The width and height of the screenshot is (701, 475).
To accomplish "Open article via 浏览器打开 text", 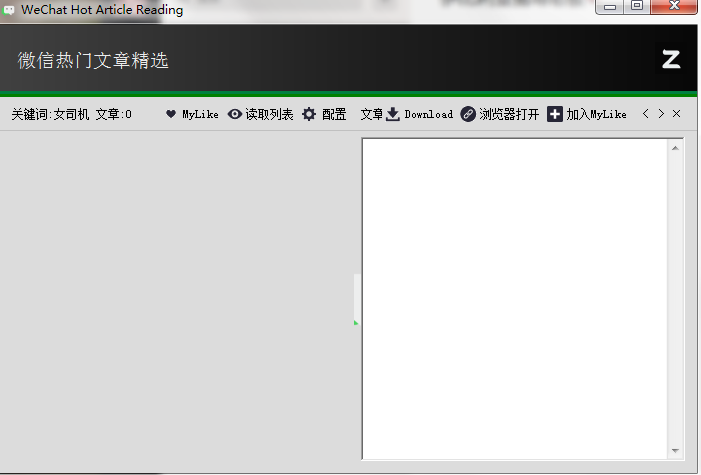I will pyautogui.click(x=509, y=115).
